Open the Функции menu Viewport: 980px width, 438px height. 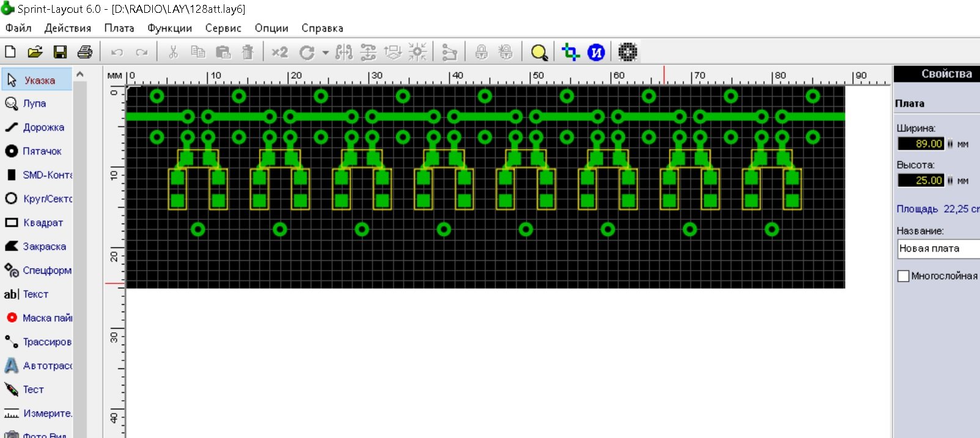170,28
